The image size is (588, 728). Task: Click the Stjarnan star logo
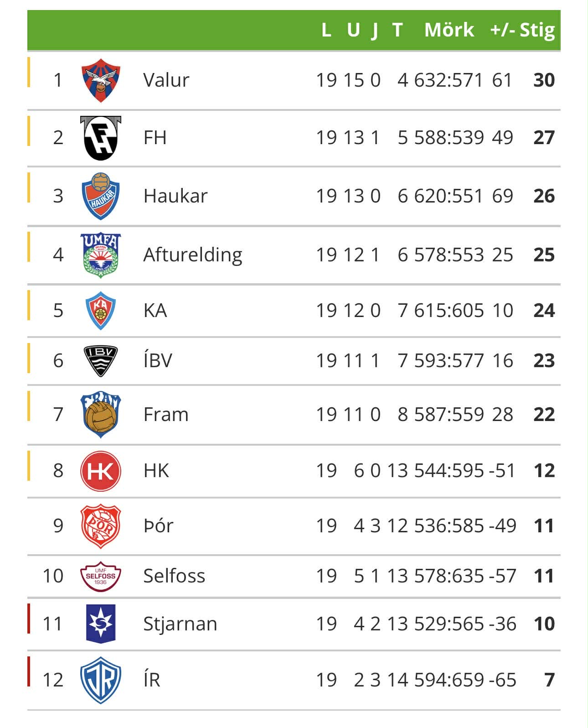(x=100, y=624)
